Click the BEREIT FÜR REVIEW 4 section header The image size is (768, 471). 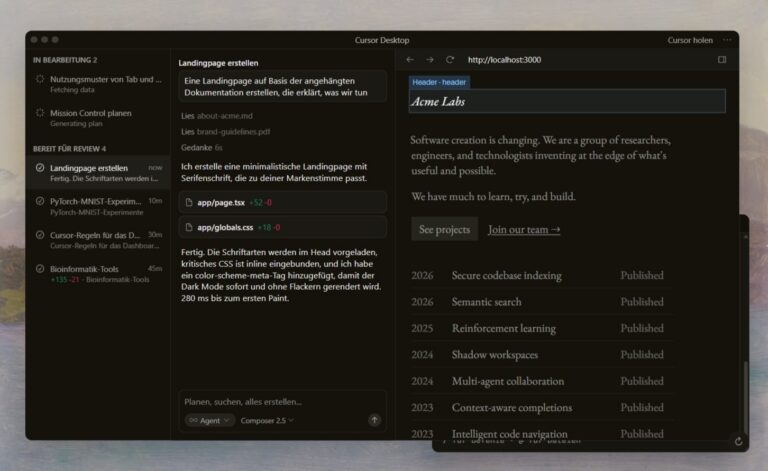point(70,148)
